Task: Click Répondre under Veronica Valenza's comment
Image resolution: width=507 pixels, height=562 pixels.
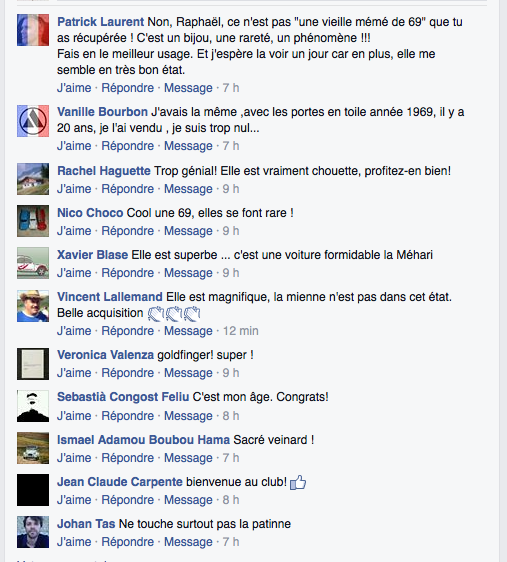Action: (128, 373)
